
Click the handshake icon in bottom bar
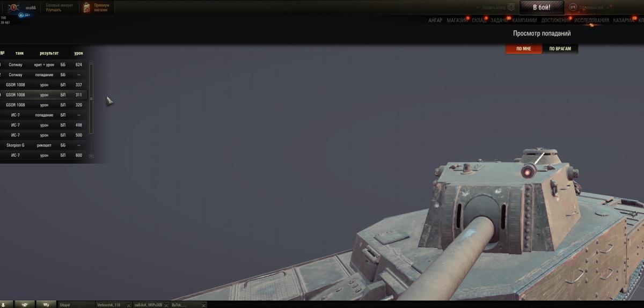pyautogui.click(x=25, y=304)
